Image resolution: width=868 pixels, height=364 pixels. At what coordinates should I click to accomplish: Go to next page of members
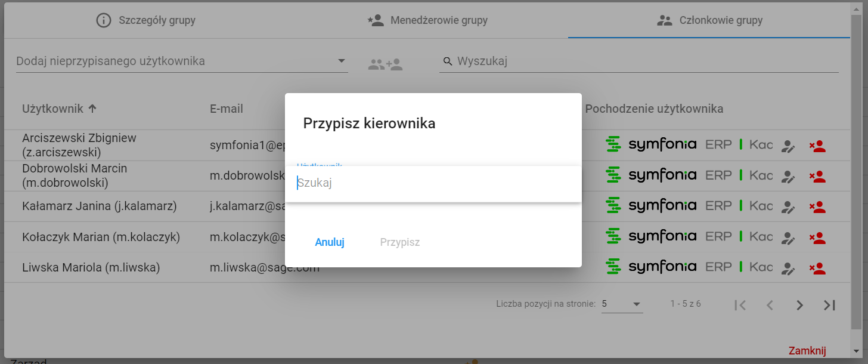(799, 305)
